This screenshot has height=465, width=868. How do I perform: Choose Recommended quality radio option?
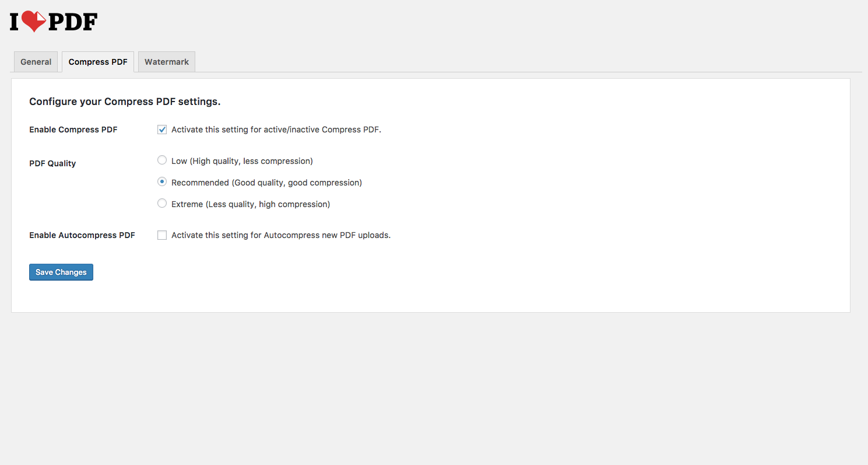click(162, 182)
